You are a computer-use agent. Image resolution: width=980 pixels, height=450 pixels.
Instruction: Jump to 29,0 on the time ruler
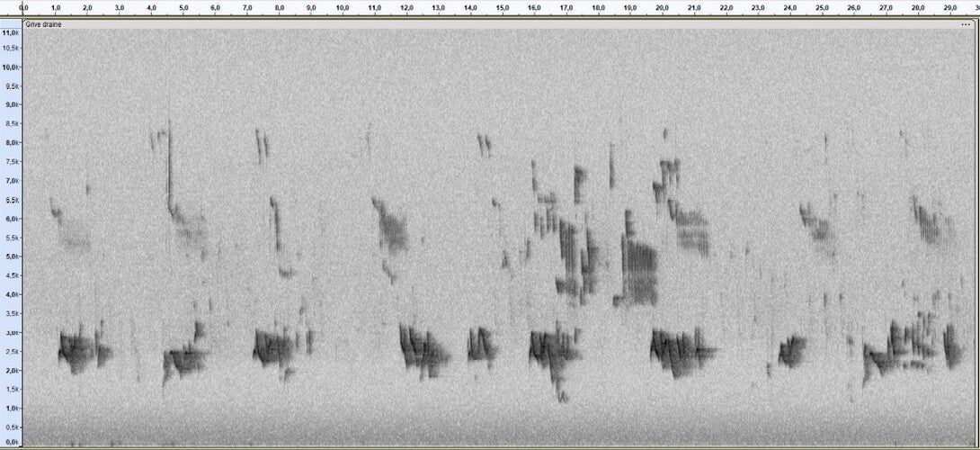tap(949, 8)
